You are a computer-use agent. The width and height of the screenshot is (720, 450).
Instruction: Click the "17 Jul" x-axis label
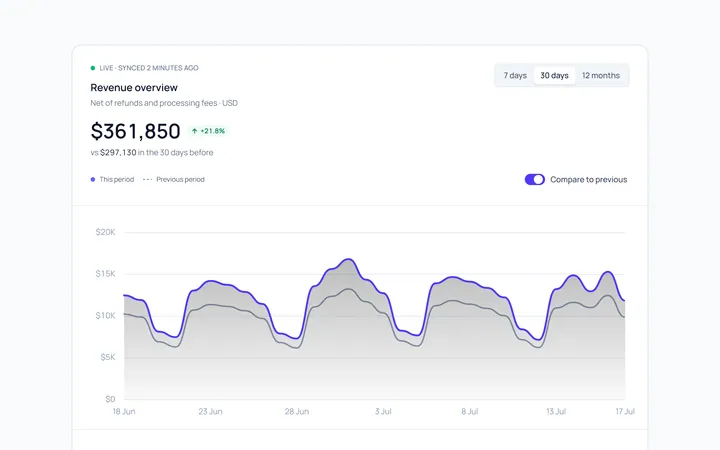point(625,412)
